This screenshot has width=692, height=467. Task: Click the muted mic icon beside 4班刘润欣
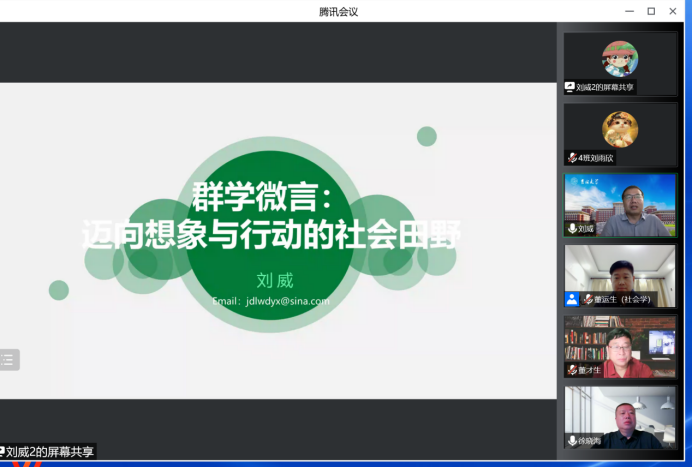coord(572,158)
